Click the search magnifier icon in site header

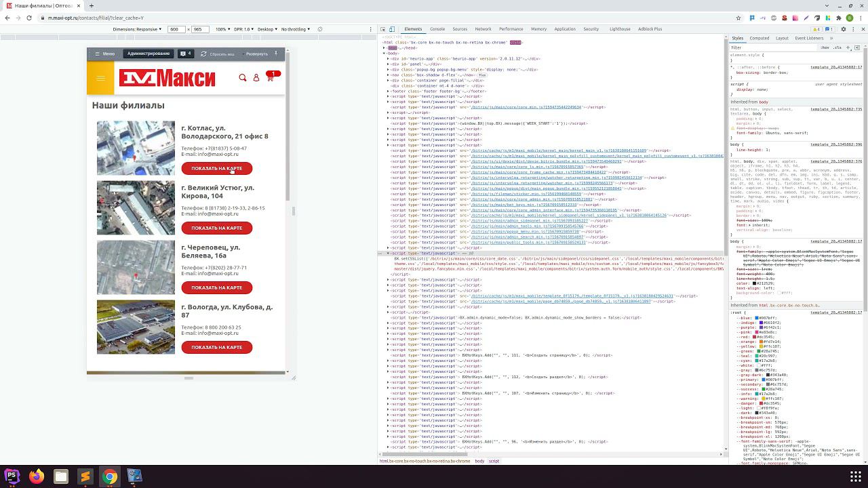click(x=243, y=78)
